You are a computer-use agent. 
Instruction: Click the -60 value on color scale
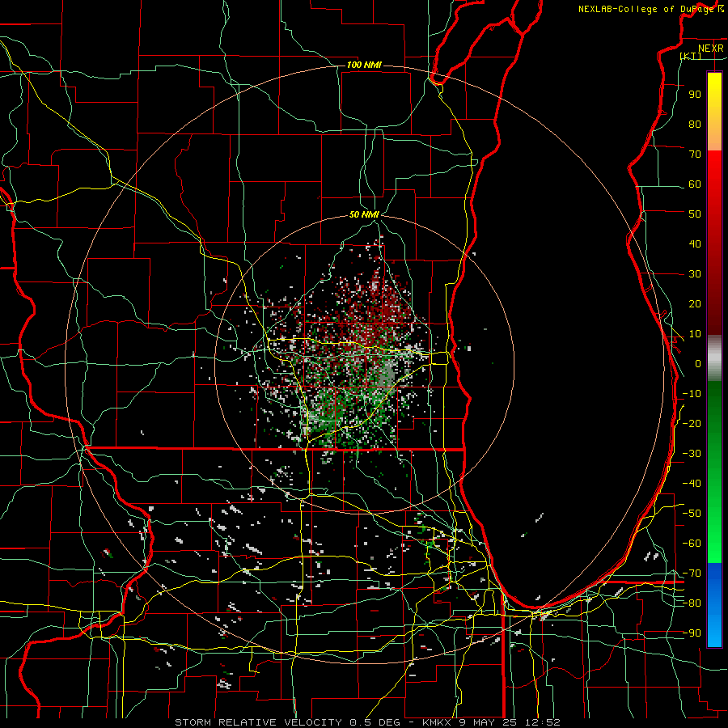[x=692, y=544]
